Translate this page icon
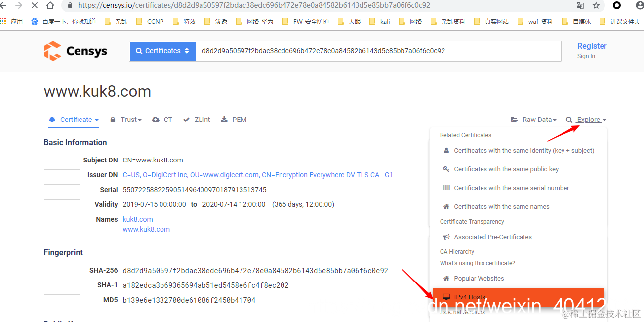Image resolution: width=644 pixels, height=322 pixels. click(580, 5)
